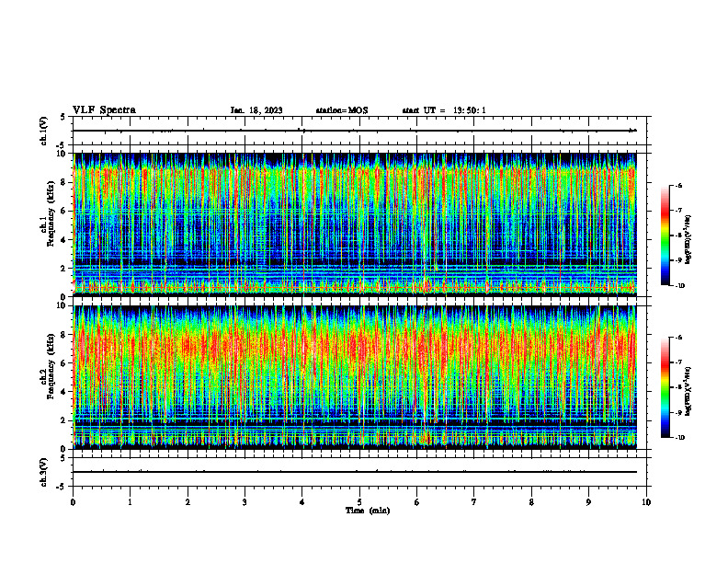Click the "ch.3(V)" waveform axis label
728x563 pixels.
44,472
